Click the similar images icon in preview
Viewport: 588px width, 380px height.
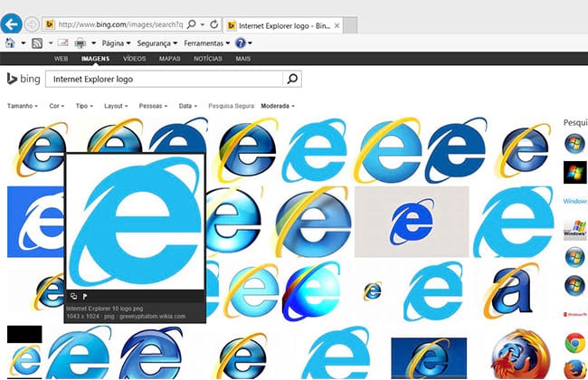73,296
